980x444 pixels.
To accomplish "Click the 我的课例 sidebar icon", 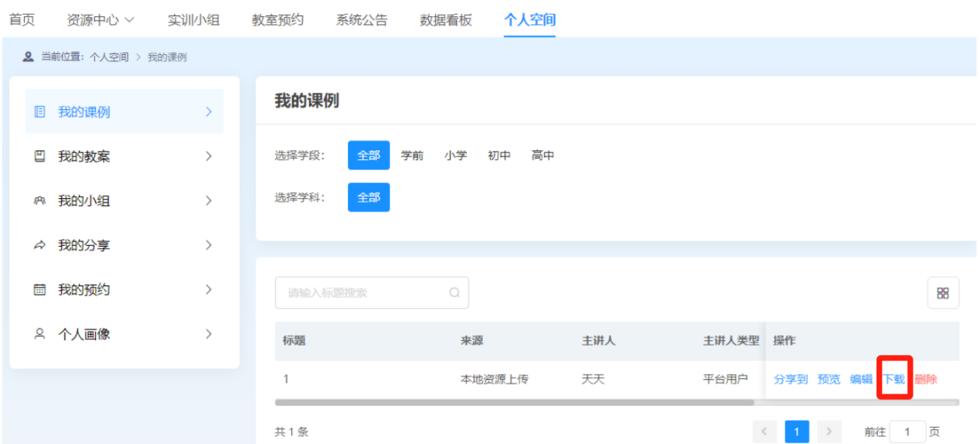I will click(40, 112).
